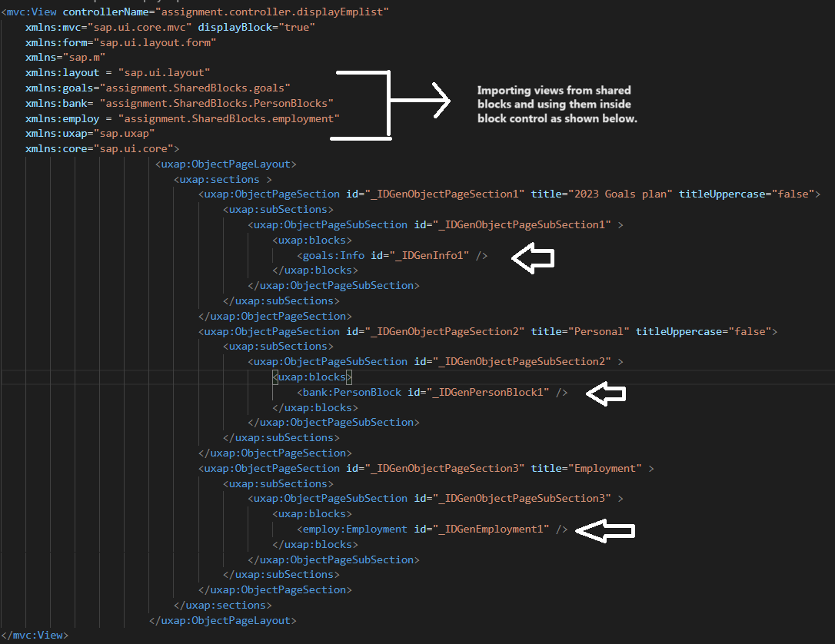Screen dimensions: 835x644
Task: Select the "_IDGenObjectPageSection2" id value
Action: coord(444,331)
